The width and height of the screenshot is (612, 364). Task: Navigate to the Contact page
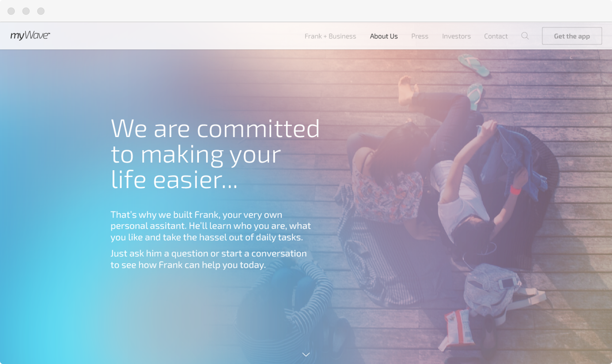tap(496, 36)
